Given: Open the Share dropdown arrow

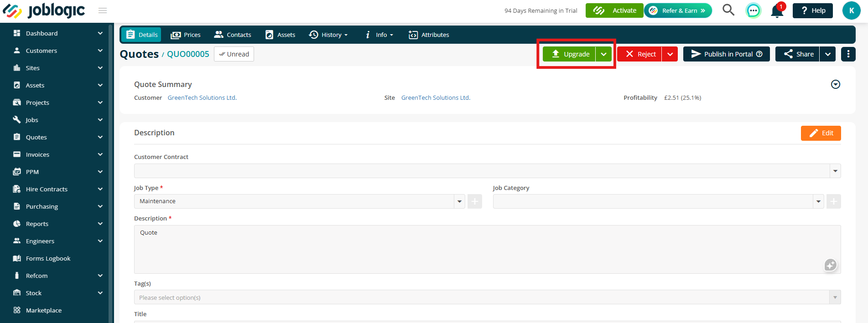Looking at the screenshot, I should pos(827,54).
